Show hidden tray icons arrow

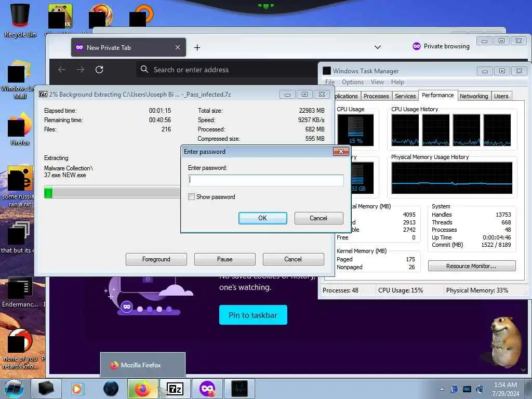tap(442, 389)
